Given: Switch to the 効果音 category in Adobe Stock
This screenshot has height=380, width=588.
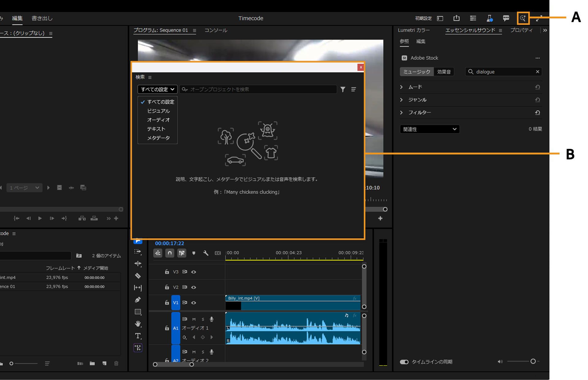Looking at the screenshot, I should (x=444, y=71).
